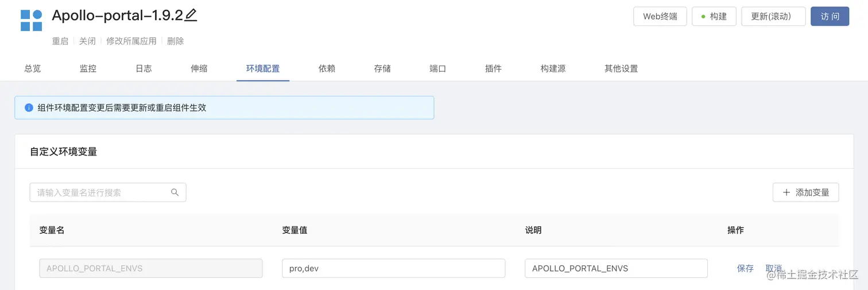The width and height of the screenshot is (868, 290).
Task: Click the Apollo-portal-1.9.2 title text
Action: [117, 16]
